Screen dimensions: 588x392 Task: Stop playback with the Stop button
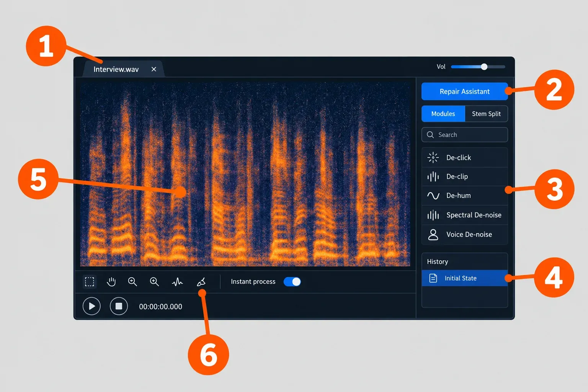(119, 306)
